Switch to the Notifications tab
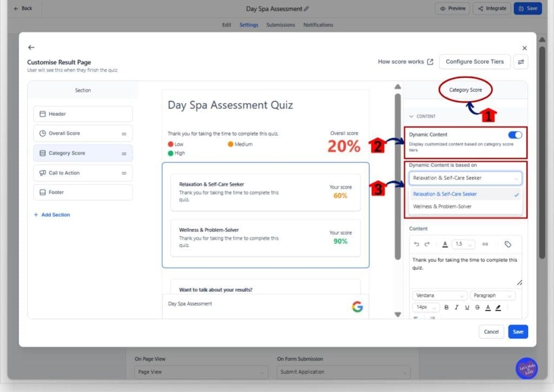 [318, 25]
